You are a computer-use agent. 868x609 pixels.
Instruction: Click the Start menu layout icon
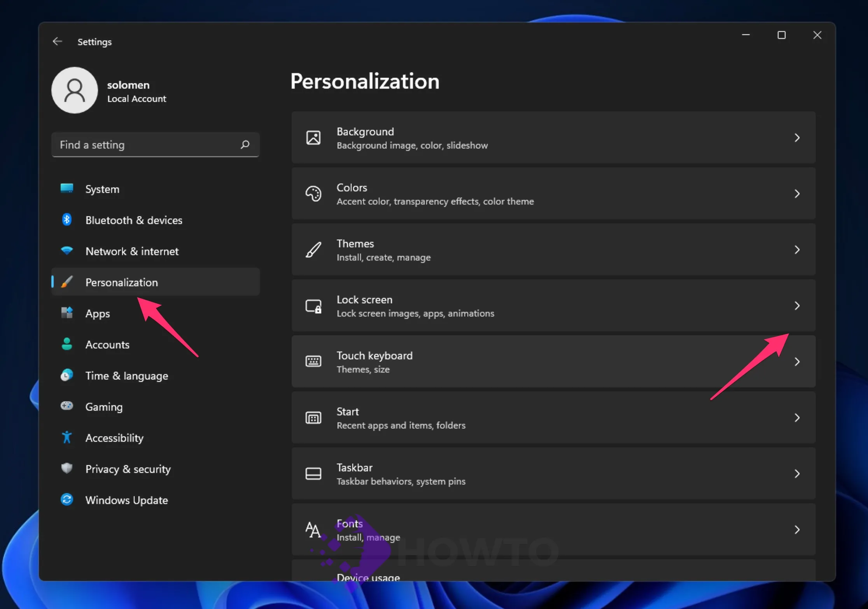pyautogui.click(x=313, y=418)
